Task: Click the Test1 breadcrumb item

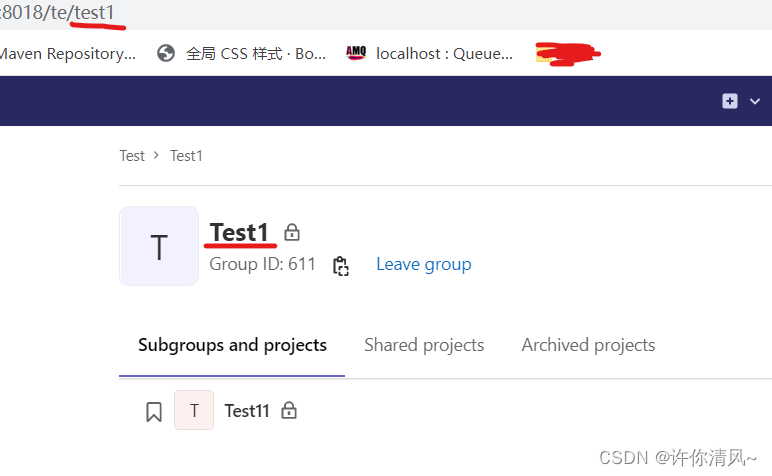Action: coord(186,156)
